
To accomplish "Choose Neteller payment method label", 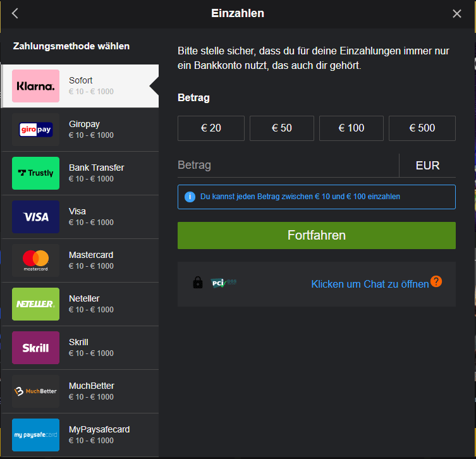I will click(x=84, y=298).
